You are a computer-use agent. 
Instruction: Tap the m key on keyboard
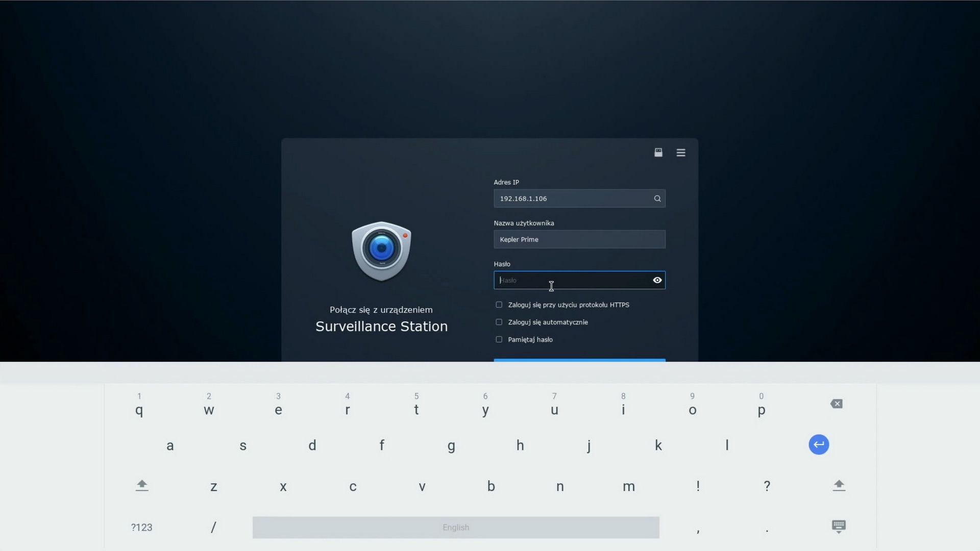[629, 486]
